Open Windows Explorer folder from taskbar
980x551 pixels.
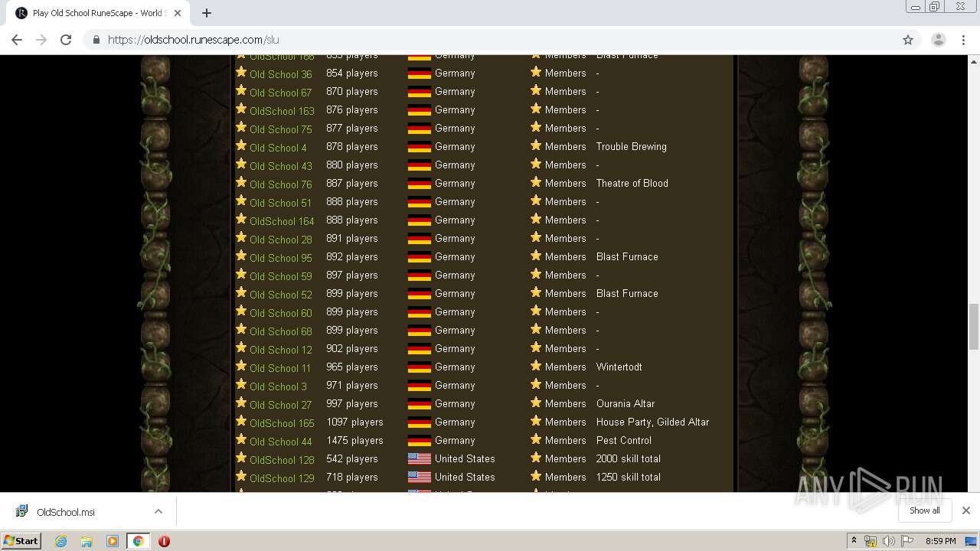(x=87, y=541)
